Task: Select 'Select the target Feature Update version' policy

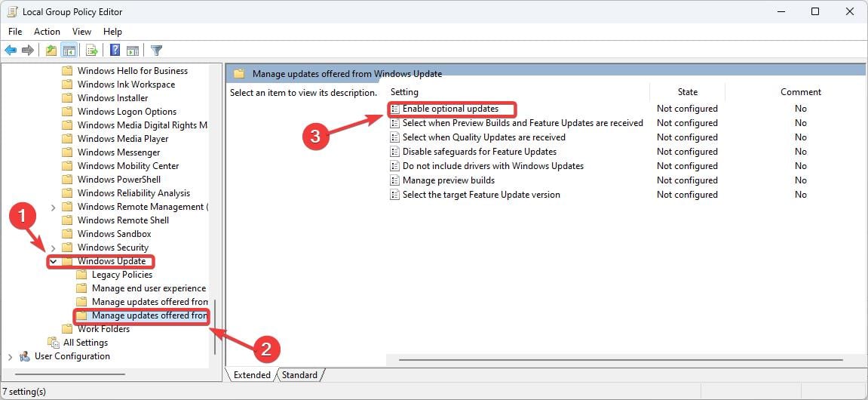Action: [481, 195]
